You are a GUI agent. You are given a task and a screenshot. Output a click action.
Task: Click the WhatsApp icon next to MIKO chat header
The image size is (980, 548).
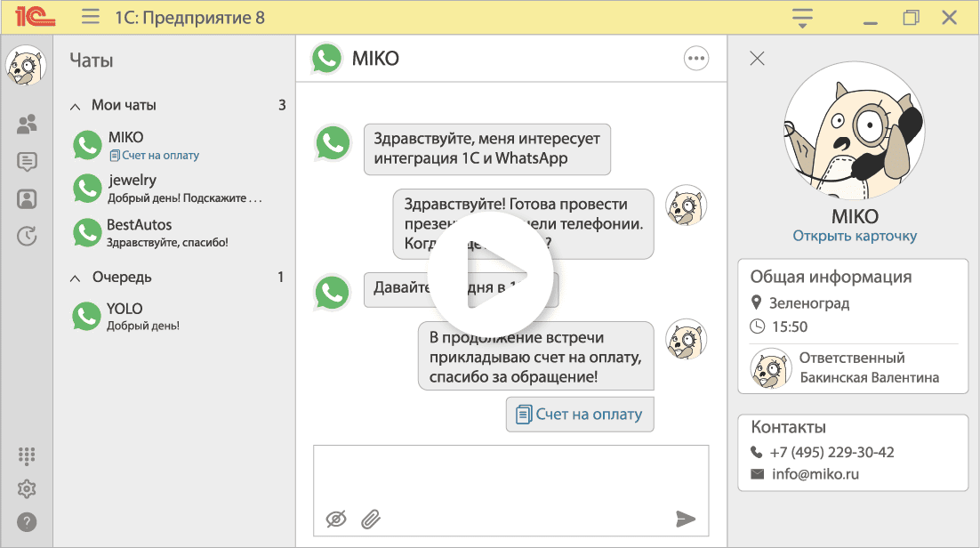pyautogui.click(x=328, y=58)
